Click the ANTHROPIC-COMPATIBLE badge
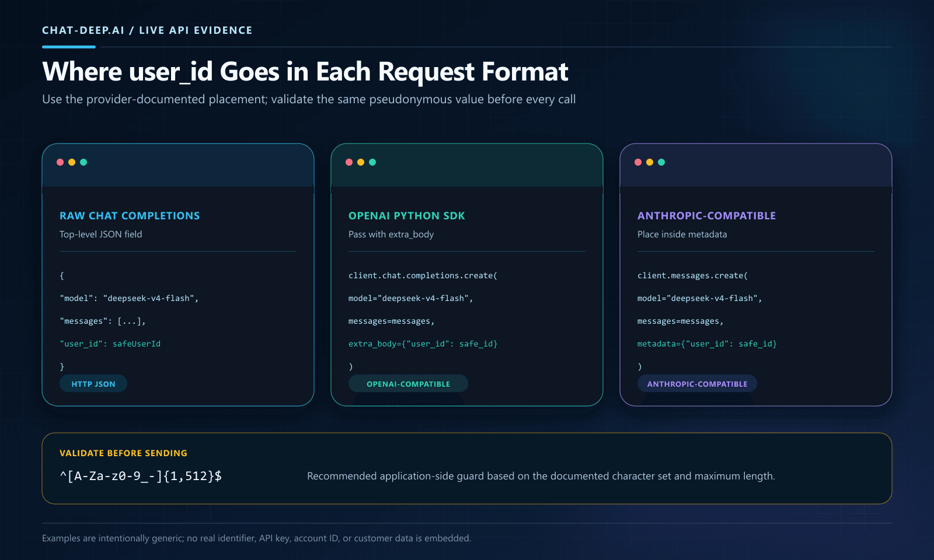The image size is (934, 560). [x=697, y=384]
